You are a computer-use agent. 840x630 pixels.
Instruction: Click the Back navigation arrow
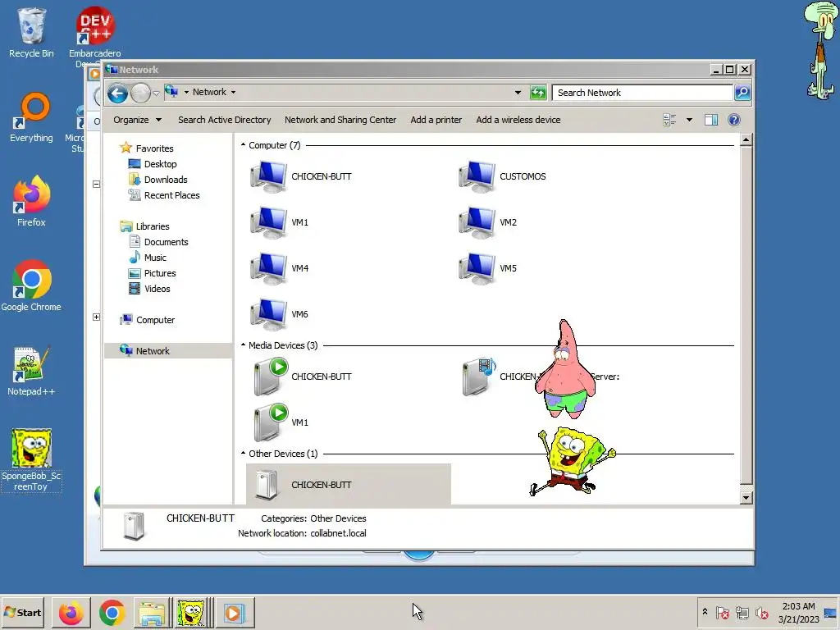(117, 94)
